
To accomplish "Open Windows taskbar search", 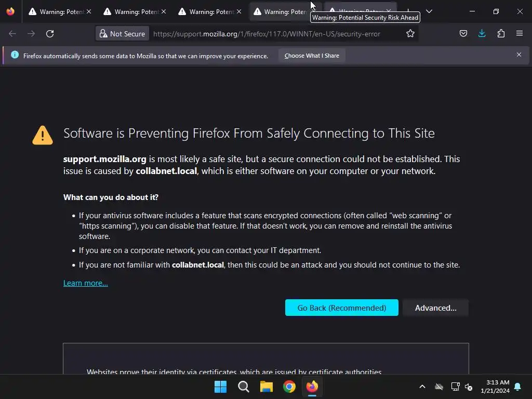I will pyautogui.click(x=244, y=387).
